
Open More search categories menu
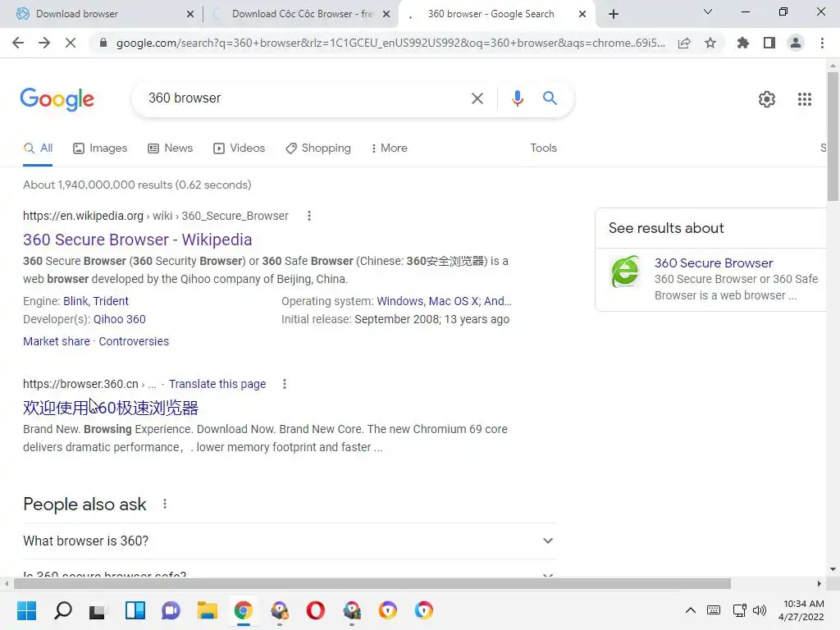[x=389, y=148]
